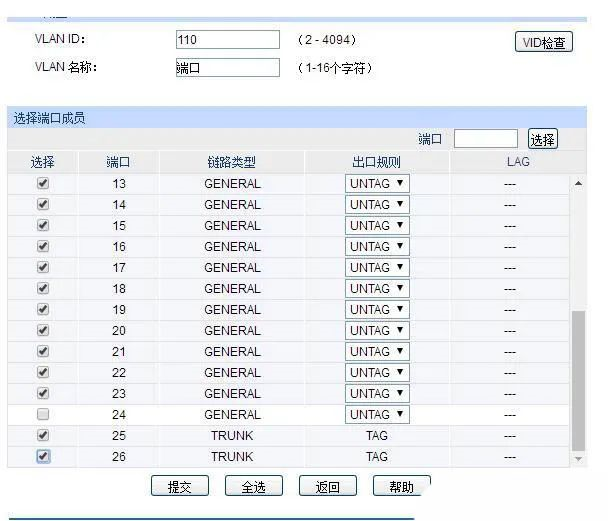Open the UNTAG dropdown for port 24
The image size is (608, 521).
(377, 414)
